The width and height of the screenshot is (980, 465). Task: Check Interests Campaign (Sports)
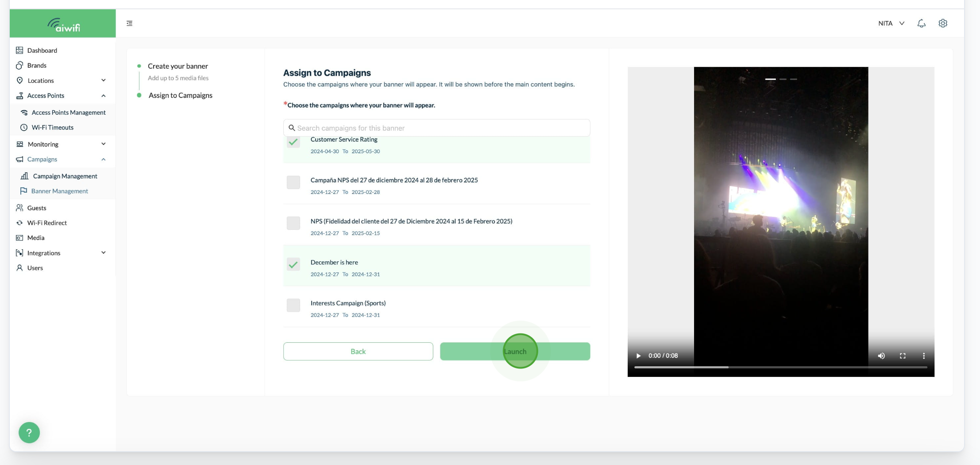click(293, 305)
